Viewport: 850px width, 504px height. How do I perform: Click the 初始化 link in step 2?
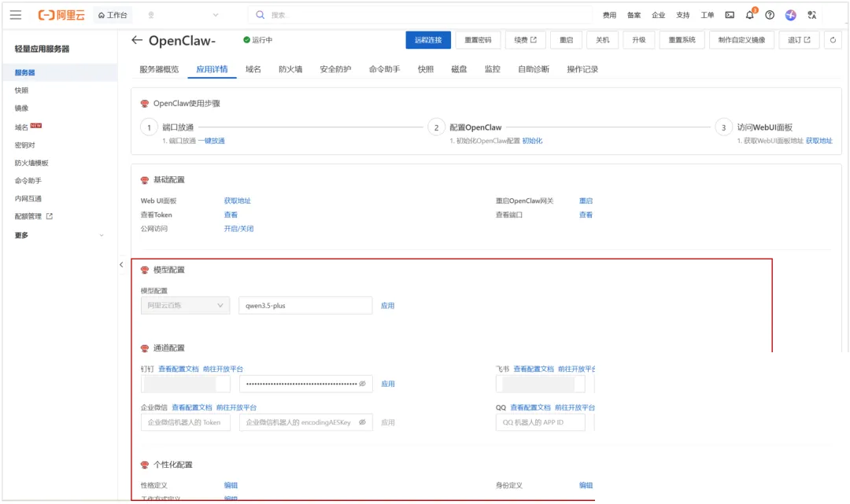click(532, 141)
